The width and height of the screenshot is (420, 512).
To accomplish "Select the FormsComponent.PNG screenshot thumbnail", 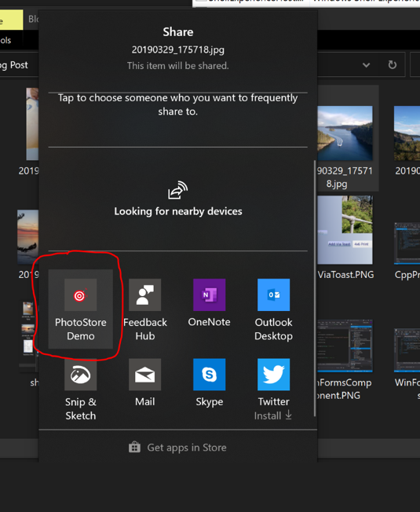I will point(345,346).
